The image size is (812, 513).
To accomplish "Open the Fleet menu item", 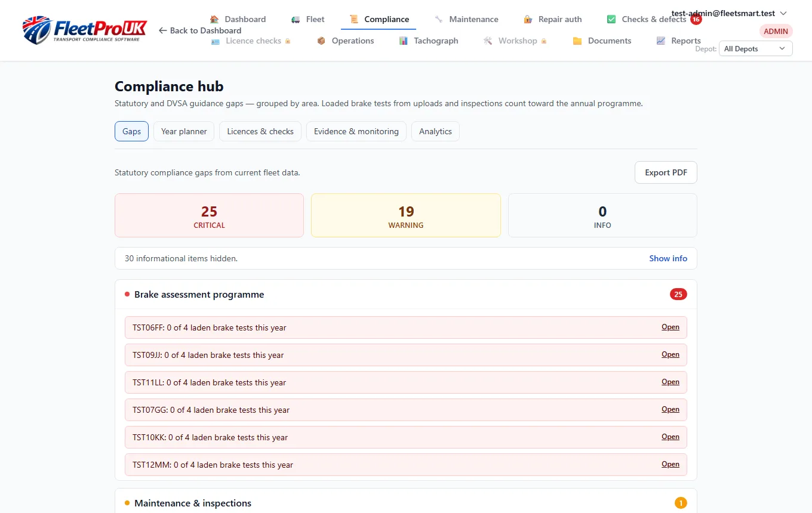I will coord(308,19).
